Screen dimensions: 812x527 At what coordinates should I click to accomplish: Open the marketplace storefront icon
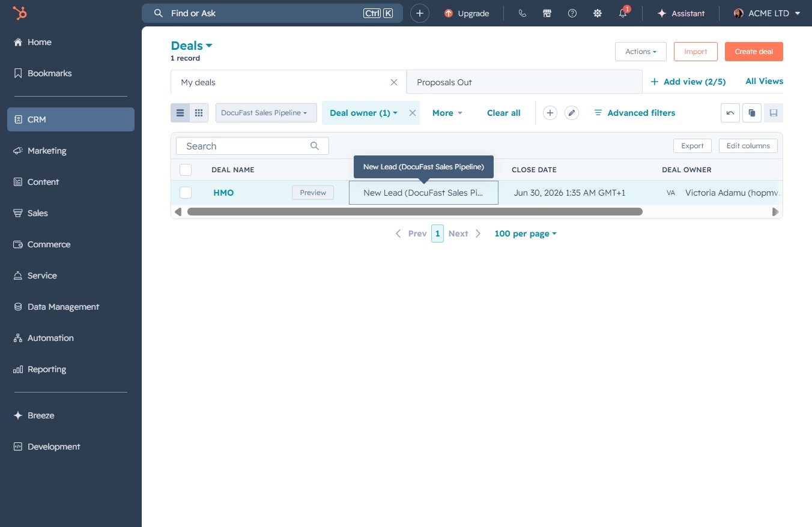pos(547,13)
